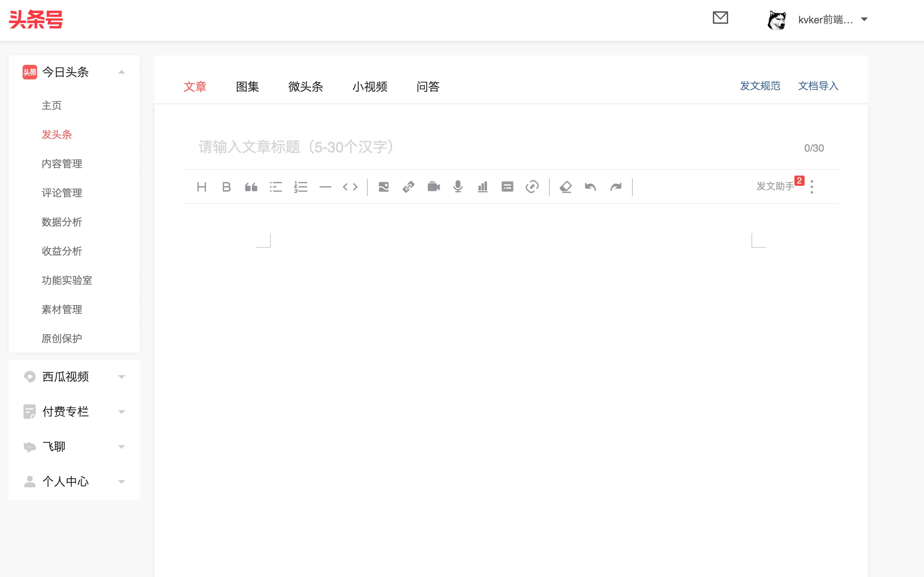The height and width of the screenshot is (577, 924).
Task: Insert a video via camera icon
Action: point(434,187)
